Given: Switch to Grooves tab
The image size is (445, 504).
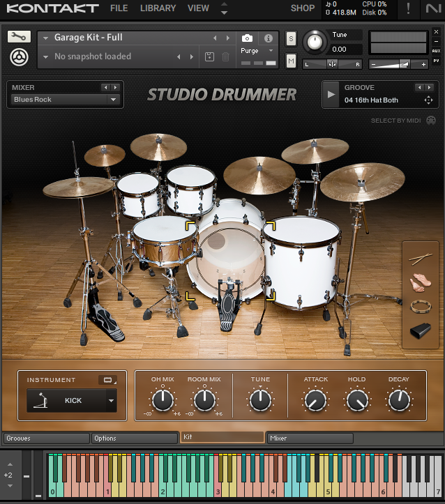Looking at the screenshot, I should 46,438.
